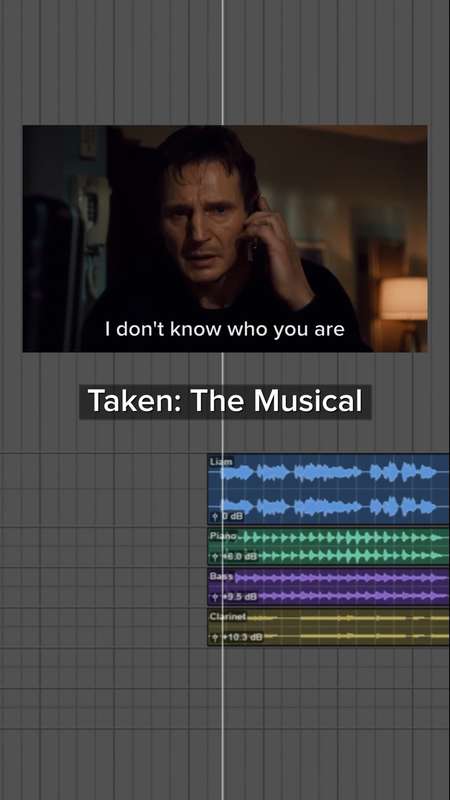The height and width of the screenshot is (800, 450).
Task: Click the Bass clip name label
Action: click(221, 576)
